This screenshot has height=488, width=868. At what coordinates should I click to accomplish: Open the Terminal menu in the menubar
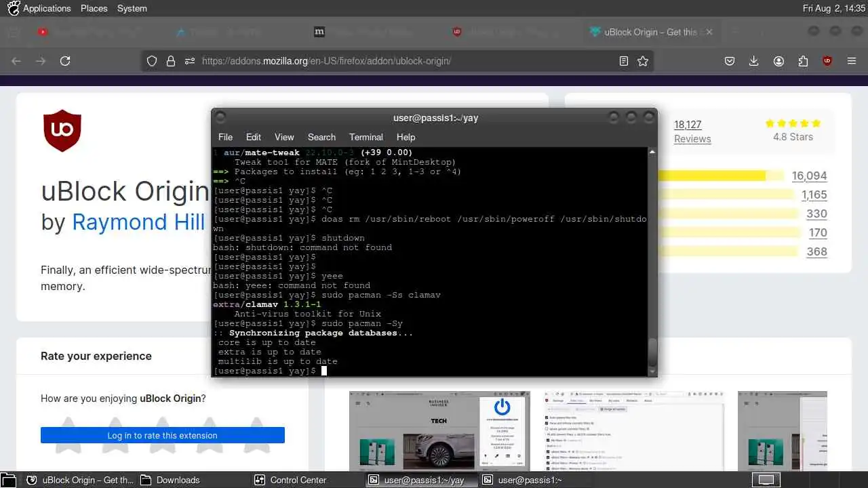[366, 137]
